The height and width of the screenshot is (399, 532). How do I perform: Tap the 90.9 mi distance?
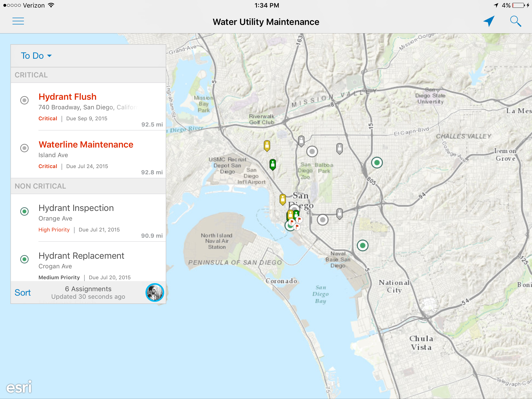click(x=152, y=236)
